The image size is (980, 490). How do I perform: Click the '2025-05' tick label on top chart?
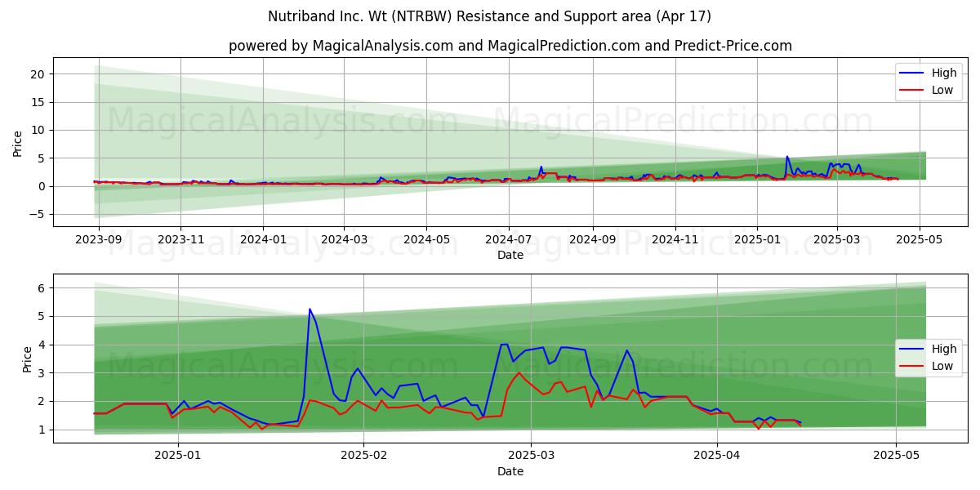coord(920,241)
